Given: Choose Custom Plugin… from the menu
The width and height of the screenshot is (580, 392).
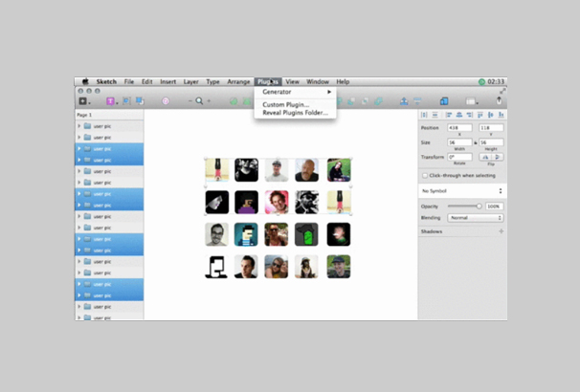Looking at the screenshot, I should coord(285,104).
